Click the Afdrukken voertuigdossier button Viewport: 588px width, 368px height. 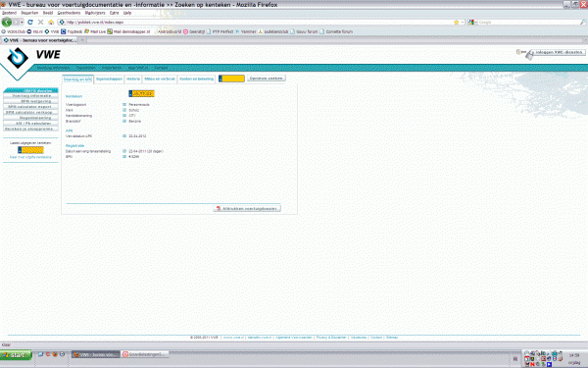pyautogui.click(x=247, y=208)
